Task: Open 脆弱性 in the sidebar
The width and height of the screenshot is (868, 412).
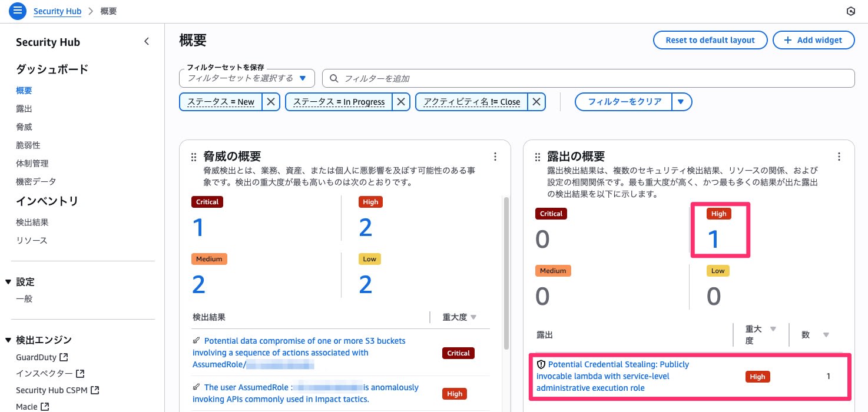Action: click(x=28, y=145)
